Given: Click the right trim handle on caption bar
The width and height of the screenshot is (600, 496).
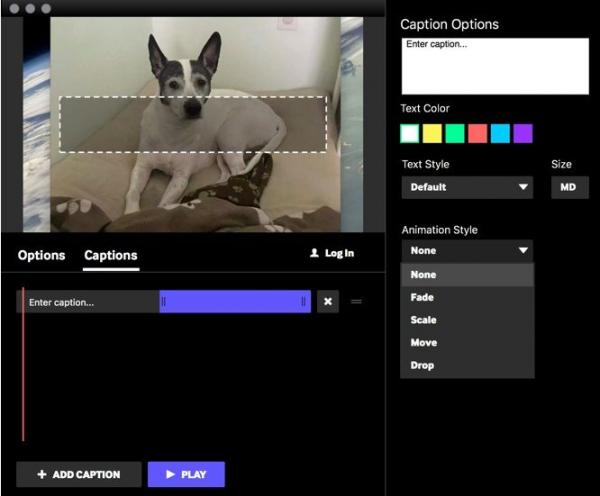Looking at the screenshot, I should [x=304, y=302].
